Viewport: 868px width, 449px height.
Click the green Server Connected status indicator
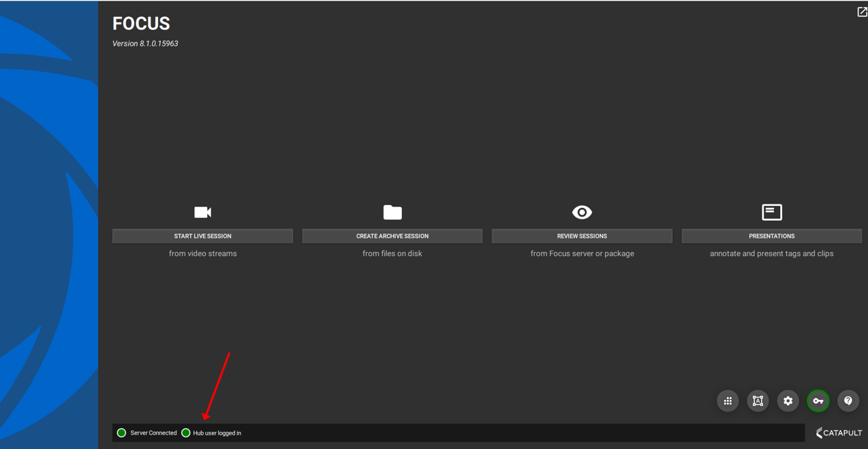point(121,433)
